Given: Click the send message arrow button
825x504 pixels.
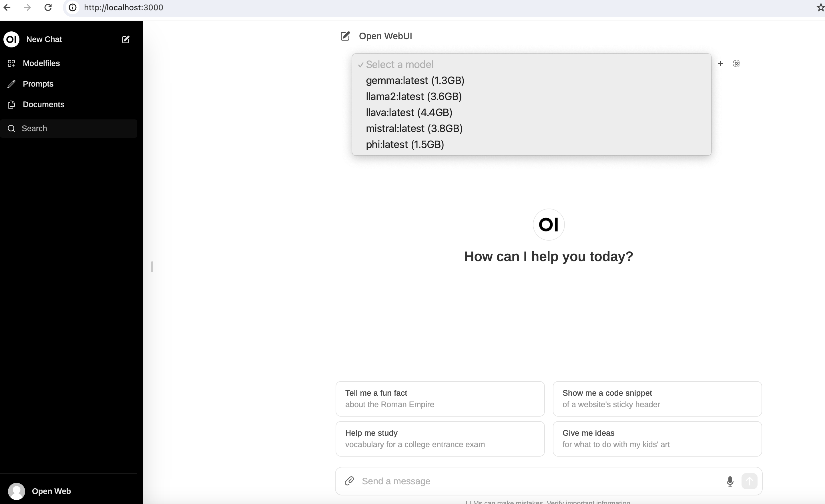Looking at the screenshot, I should (x=749, y=481).
